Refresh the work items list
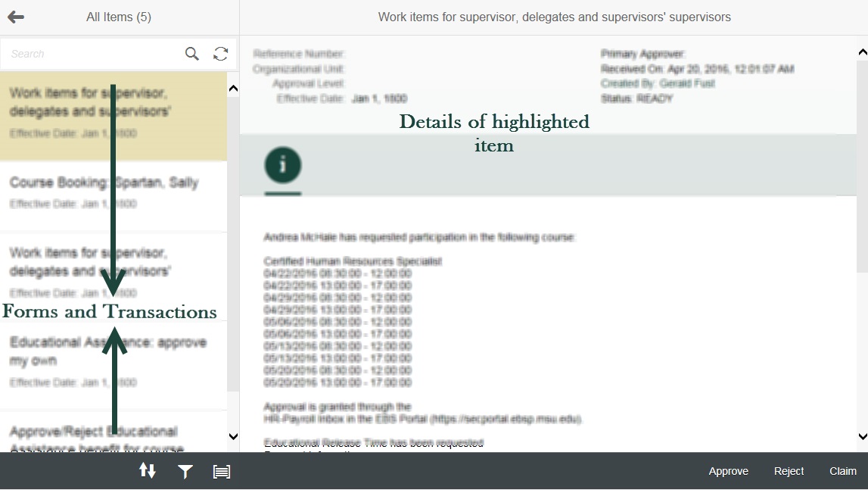The image size is (868, 490). (x=220, y=54)
